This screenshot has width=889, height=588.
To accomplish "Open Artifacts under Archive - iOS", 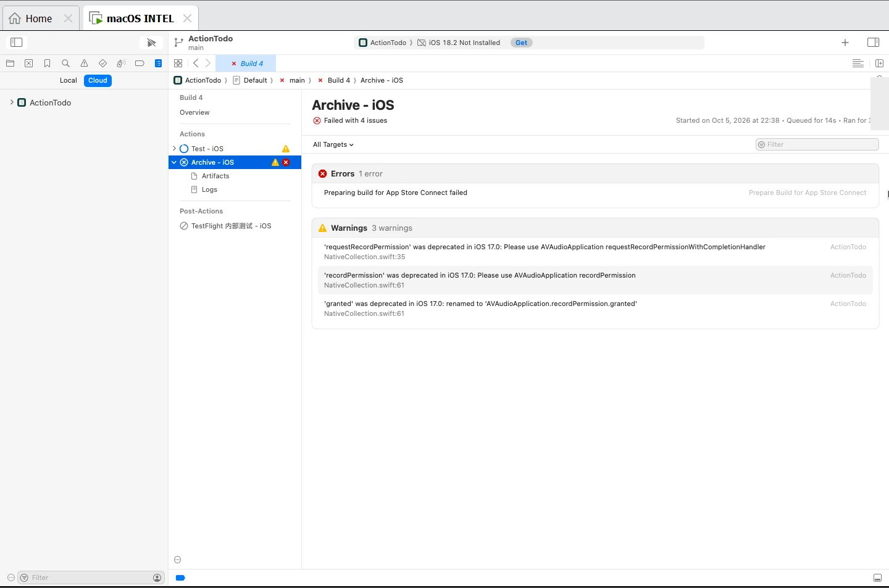I will coord(215,176).
